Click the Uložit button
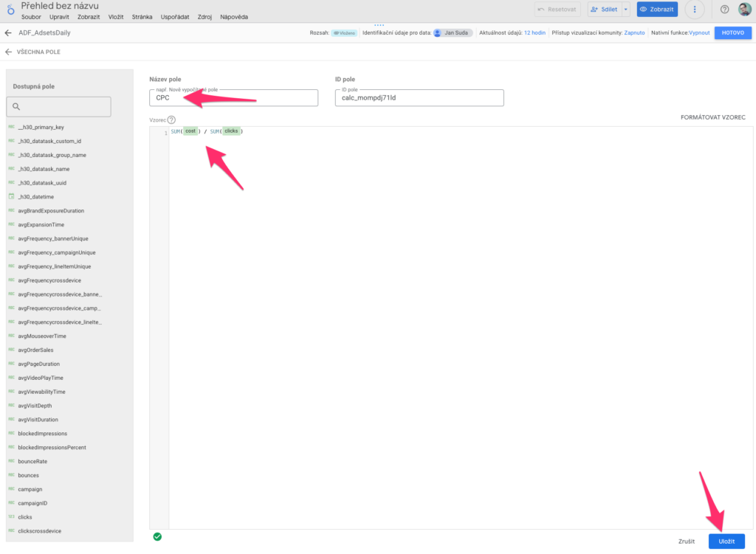Screen dimensions: 756x554 (726, 541)
